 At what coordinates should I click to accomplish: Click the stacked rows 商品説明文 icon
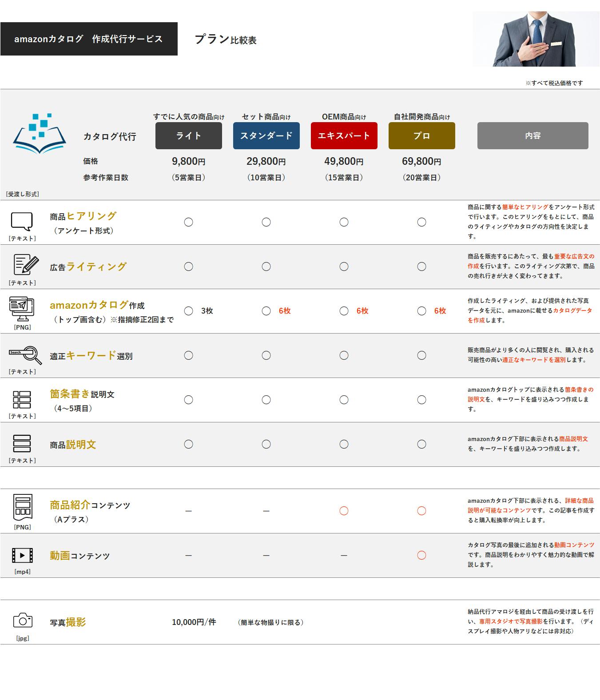pyautogui.click(x=22, y=443)
